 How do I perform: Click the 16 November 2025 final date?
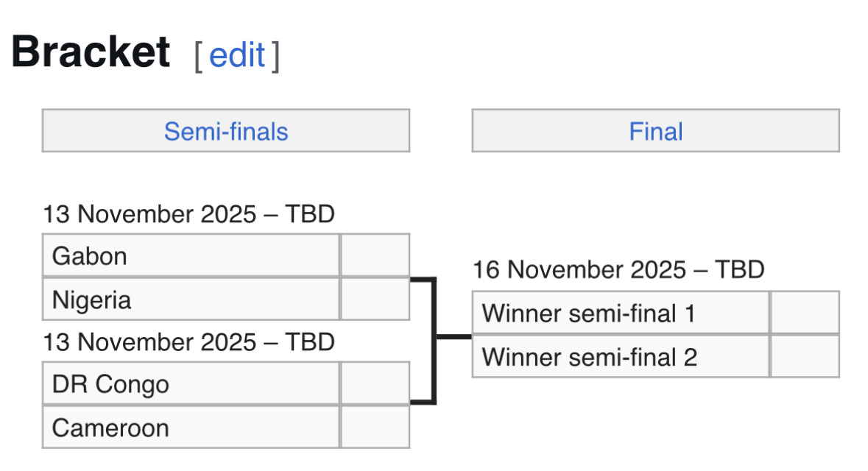pos(618,270)
